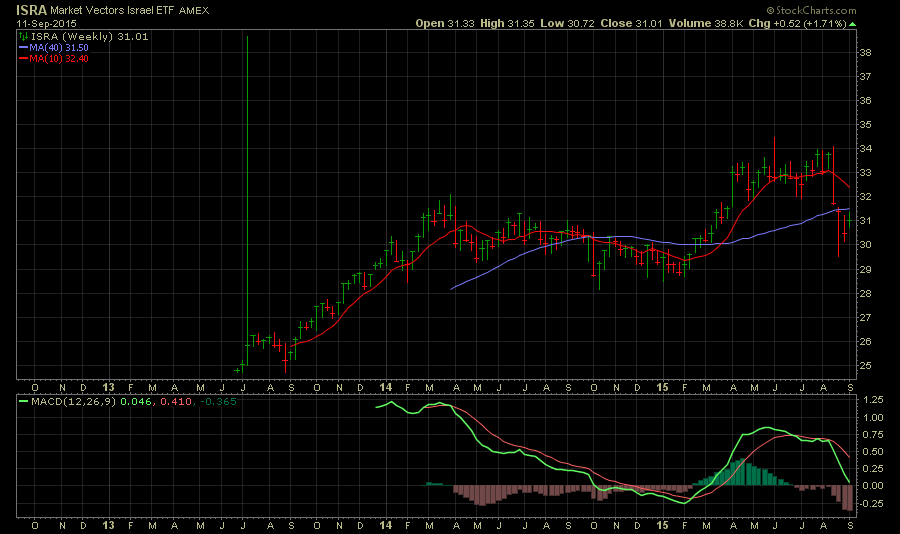This screenshot has height=534, width=900.
Task: Click the -0.25 MACD axis label
Action: click(871, 504)
